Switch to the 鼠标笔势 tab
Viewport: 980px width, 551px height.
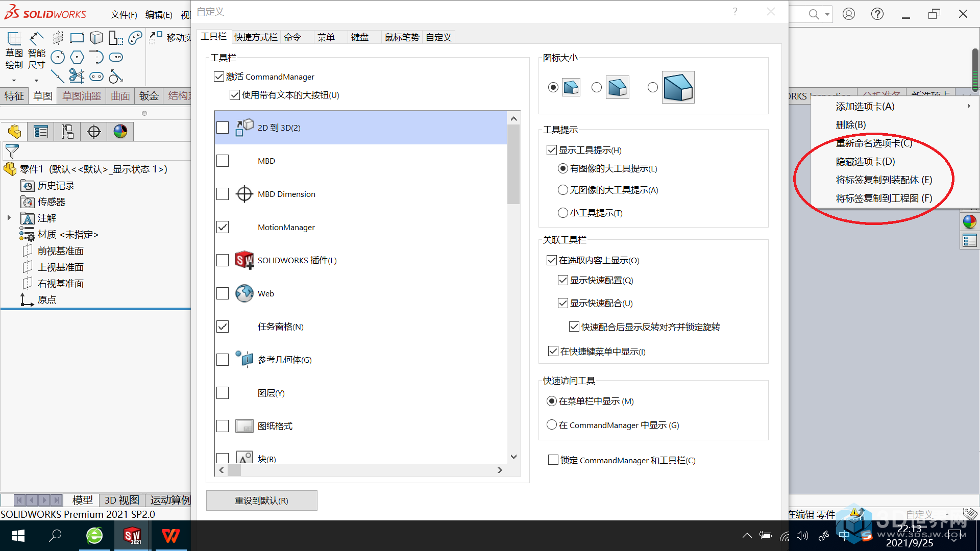(402, 37)
